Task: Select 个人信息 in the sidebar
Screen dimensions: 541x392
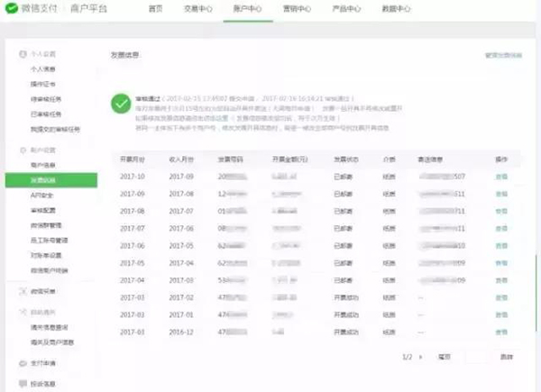Action: (42, 68)
